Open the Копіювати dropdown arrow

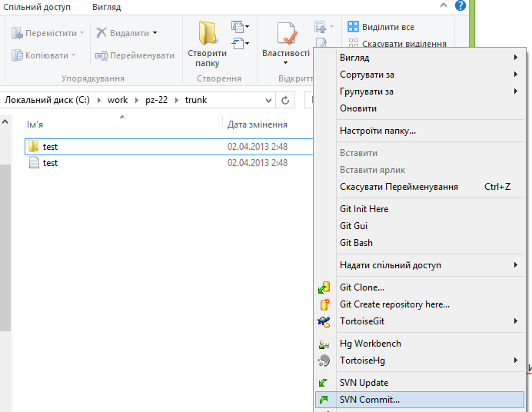point(73,55)
